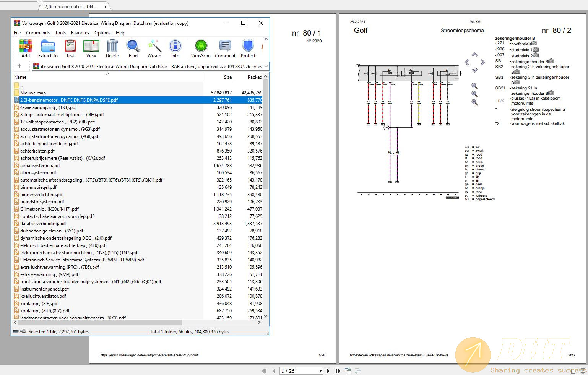
Task: Open the File menu
Action: pyautogui.click(x=17, y=33)
